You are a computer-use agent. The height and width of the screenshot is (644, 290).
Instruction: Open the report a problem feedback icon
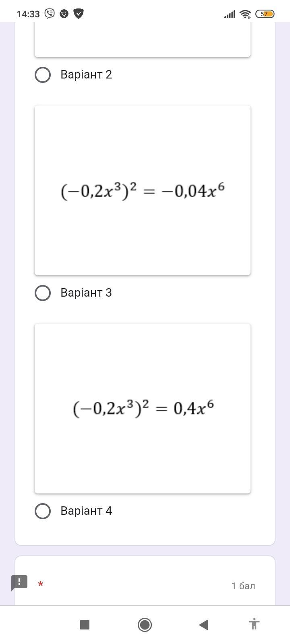19,583
